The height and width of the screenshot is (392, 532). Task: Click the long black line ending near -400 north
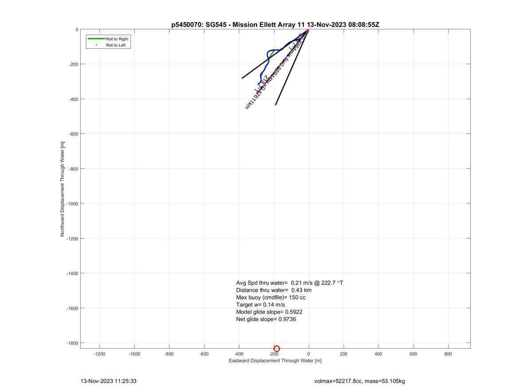click(x=292, y=67)
